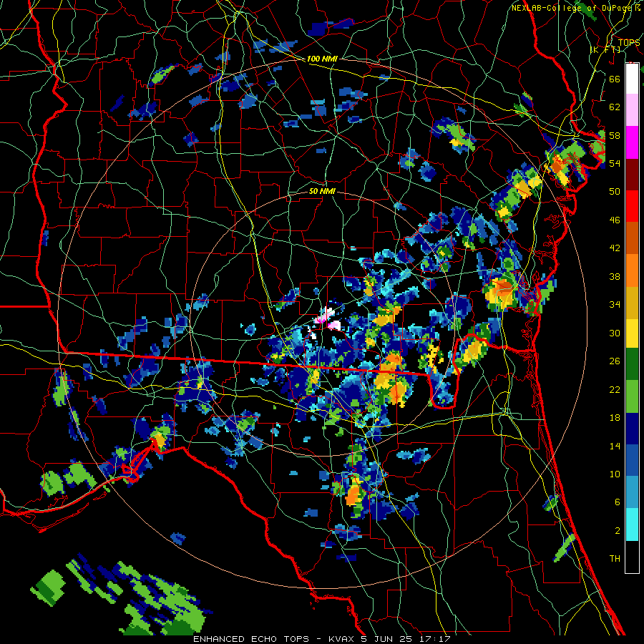This screenshot has width=644, height=644.
Task: Select the sky blue legend swatch
Action: pyautogui.click(x=632, y=492)
